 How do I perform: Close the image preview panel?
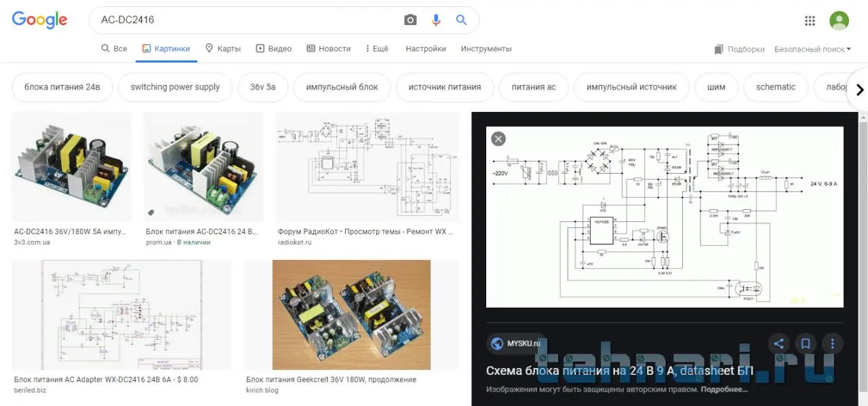498,139
